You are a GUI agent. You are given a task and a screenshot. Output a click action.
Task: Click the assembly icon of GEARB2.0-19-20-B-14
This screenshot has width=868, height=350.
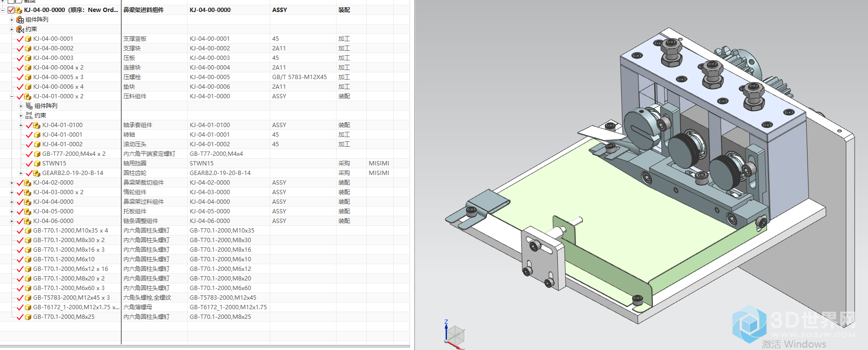click(x=37, y=173)
